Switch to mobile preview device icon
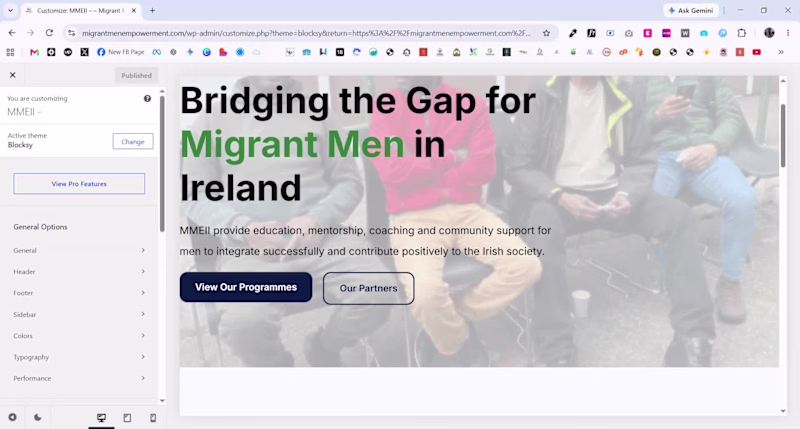The width and height of the screenshot is (800, 429). click(153, 418)
